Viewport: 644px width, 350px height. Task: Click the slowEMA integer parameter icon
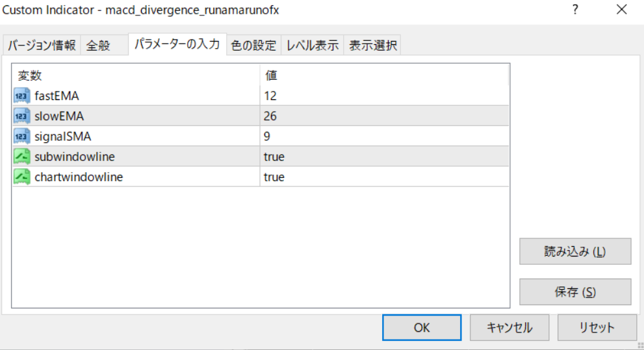22,116
